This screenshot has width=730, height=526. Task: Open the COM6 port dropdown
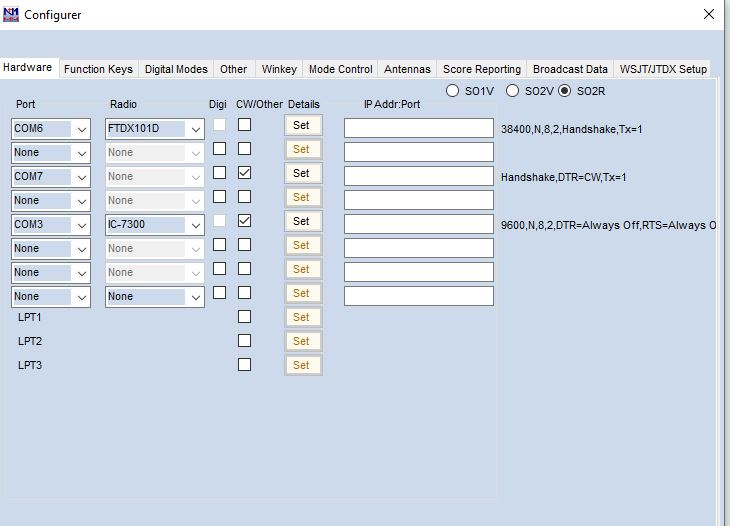[x=81, y=129]
